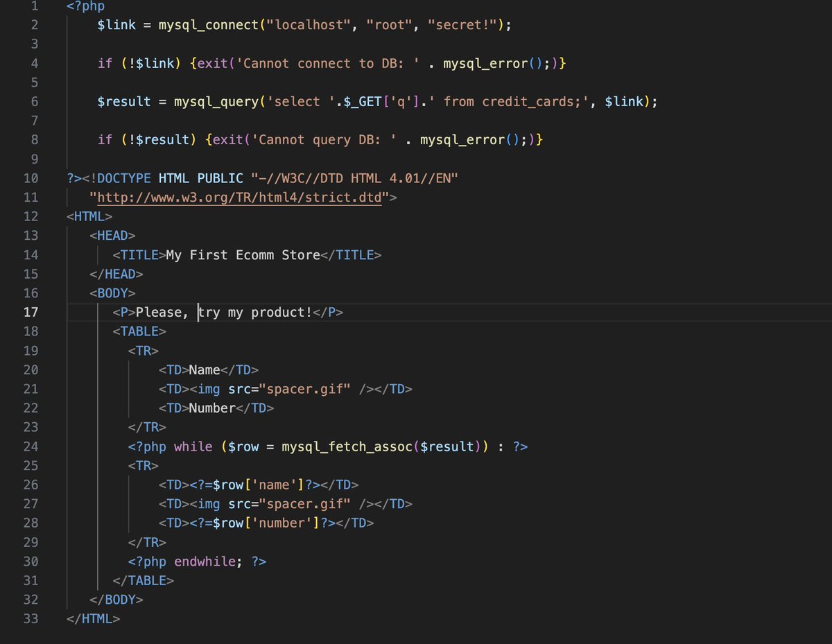Click the "Name" cell text on line 20
832x644 pixels.
[205, 369]
